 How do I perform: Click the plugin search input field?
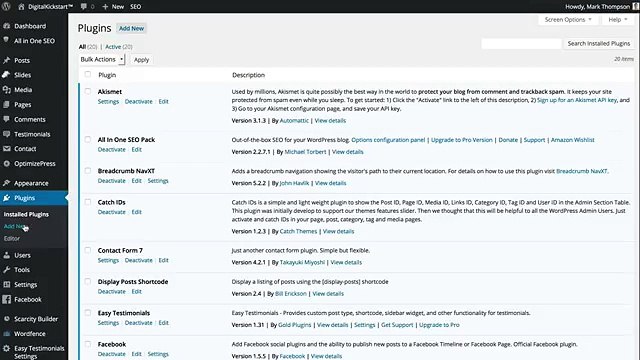coord(521,43)
